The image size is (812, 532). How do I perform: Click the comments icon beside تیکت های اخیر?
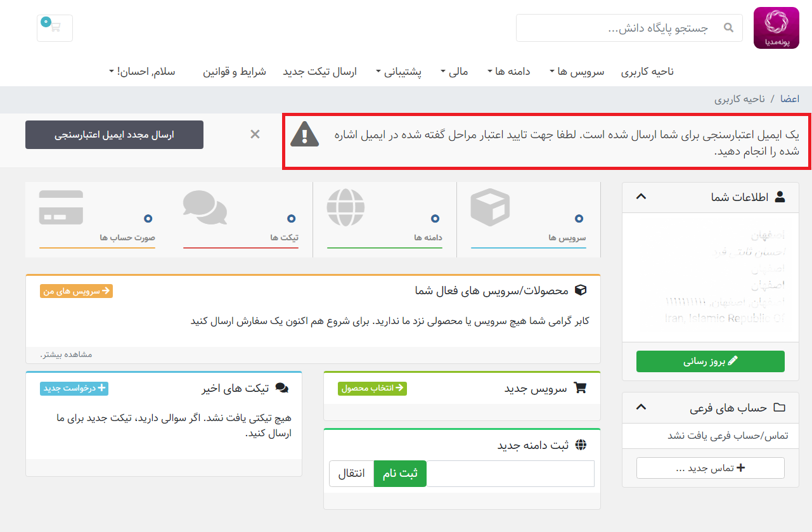pyautogui.click(x=281, y=388)
